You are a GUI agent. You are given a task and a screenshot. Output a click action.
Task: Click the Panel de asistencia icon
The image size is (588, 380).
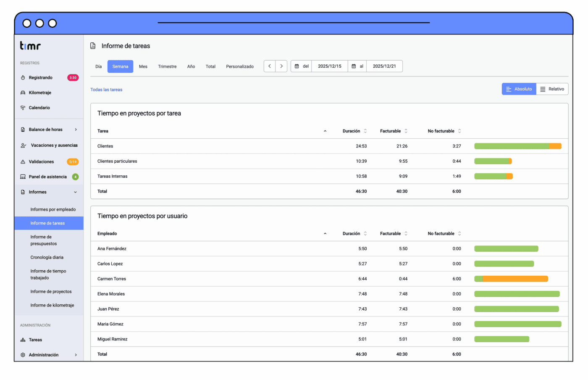tap(23, 177)
